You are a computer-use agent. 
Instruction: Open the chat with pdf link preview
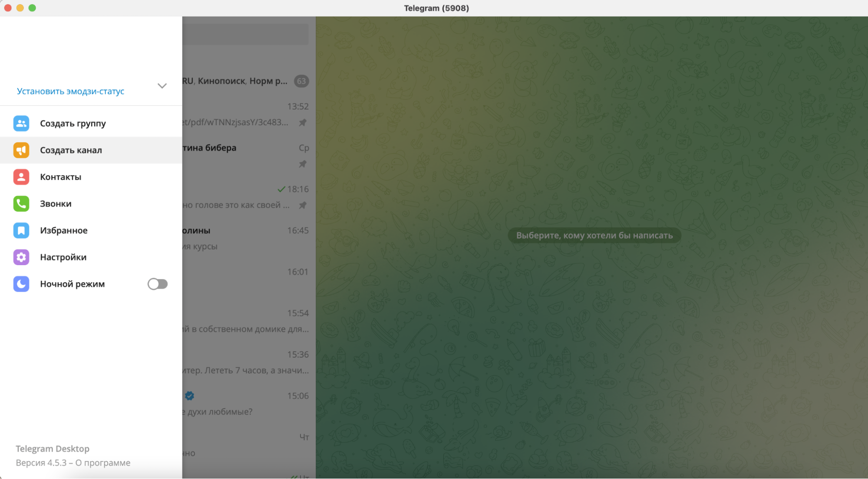[249, 114]
